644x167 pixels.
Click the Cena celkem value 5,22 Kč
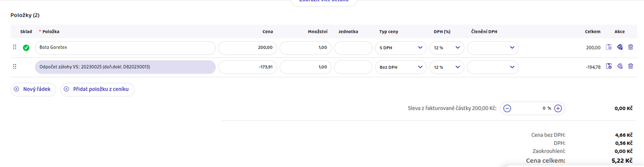click(622, 161)
